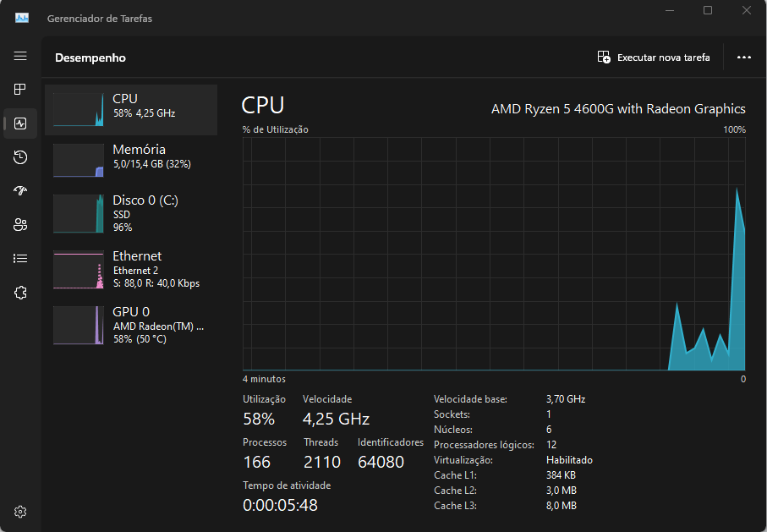Click the Processadores lógicos value 12
This screenshot has height=532, width=767.
(551, 445)
